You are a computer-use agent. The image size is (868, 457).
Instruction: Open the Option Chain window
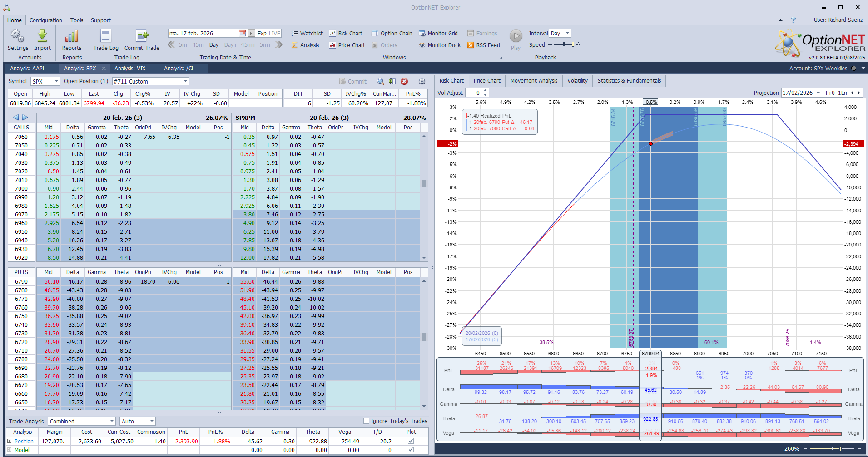(x=392, y=33)
